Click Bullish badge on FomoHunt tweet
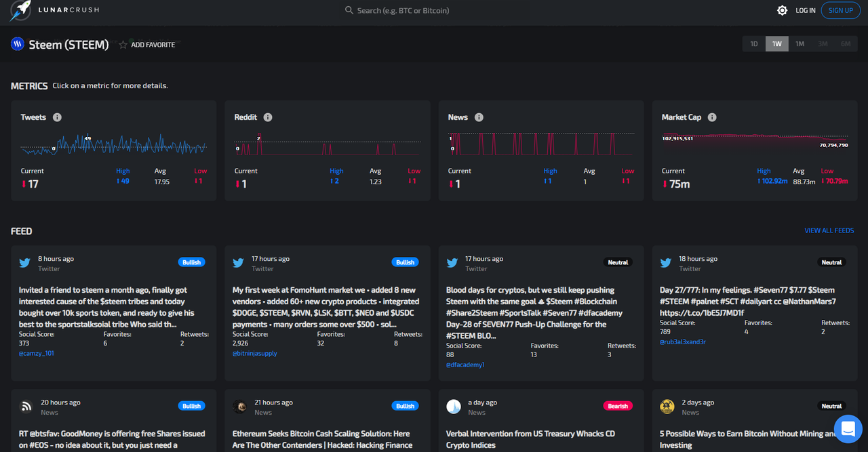 point(406,262)
